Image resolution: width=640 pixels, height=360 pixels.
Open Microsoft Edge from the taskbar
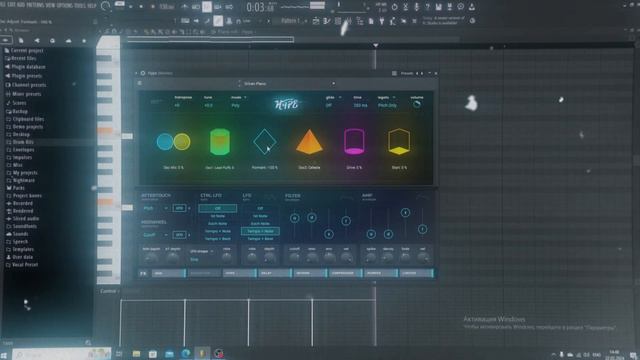pyautogui.click(x=186, y=354)
